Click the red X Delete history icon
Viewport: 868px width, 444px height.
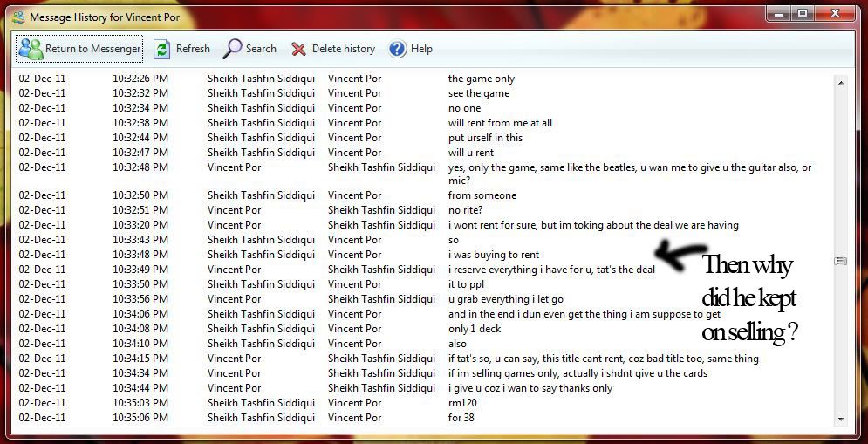point(299,49)
